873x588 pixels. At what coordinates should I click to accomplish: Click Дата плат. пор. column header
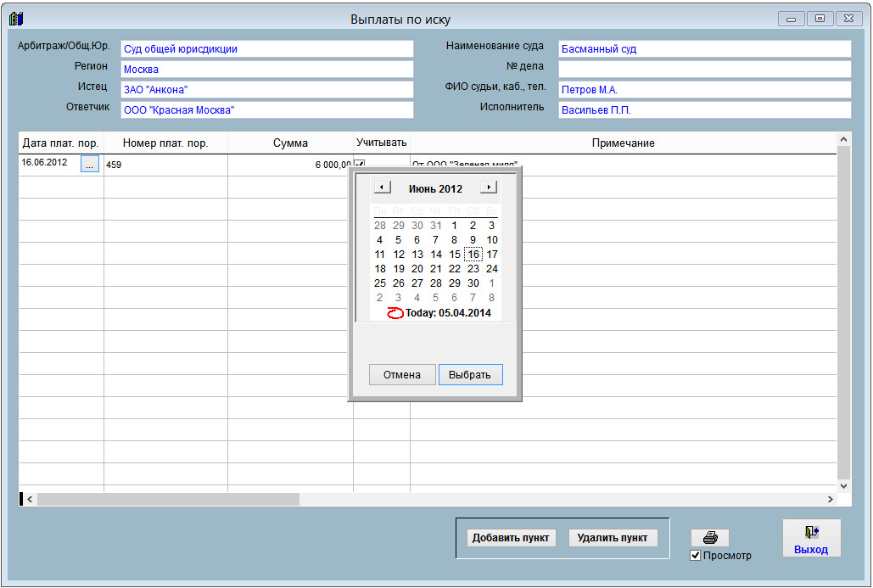(61, 143)
